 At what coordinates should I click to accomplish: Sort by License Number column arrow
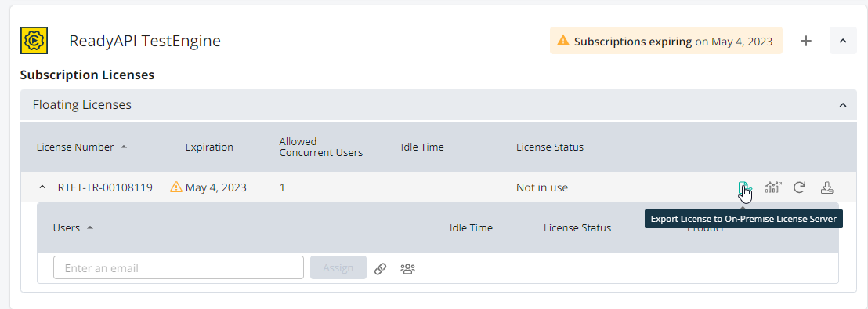(x=124, y=147)
